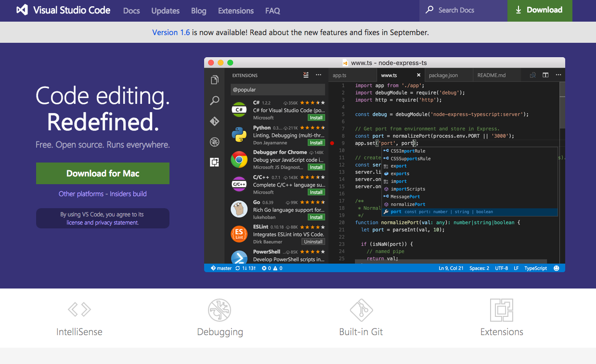Click Ln 9, Col 21 in status bar

[451, 268]
